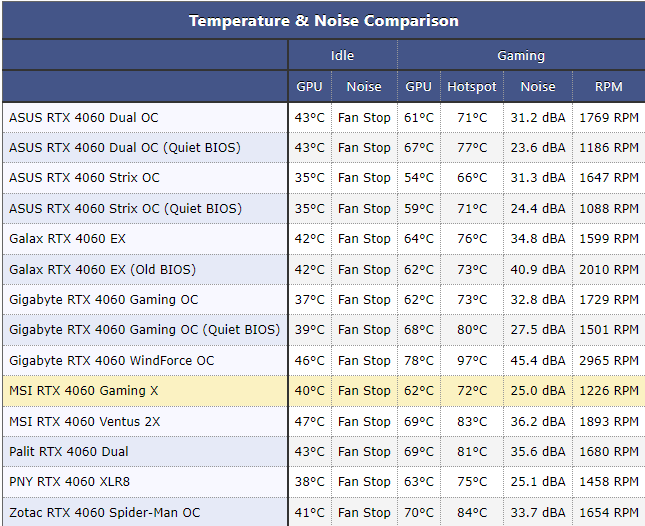Select the Gaming column group header
645x526 pixels.
click(521, 56)
